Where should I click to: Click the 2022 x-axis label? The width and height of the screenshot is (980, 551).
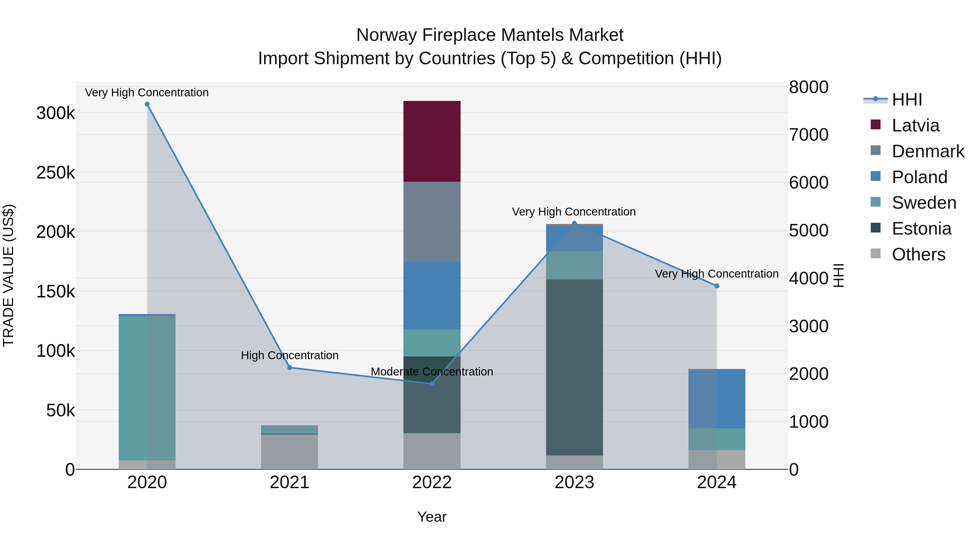432,482
